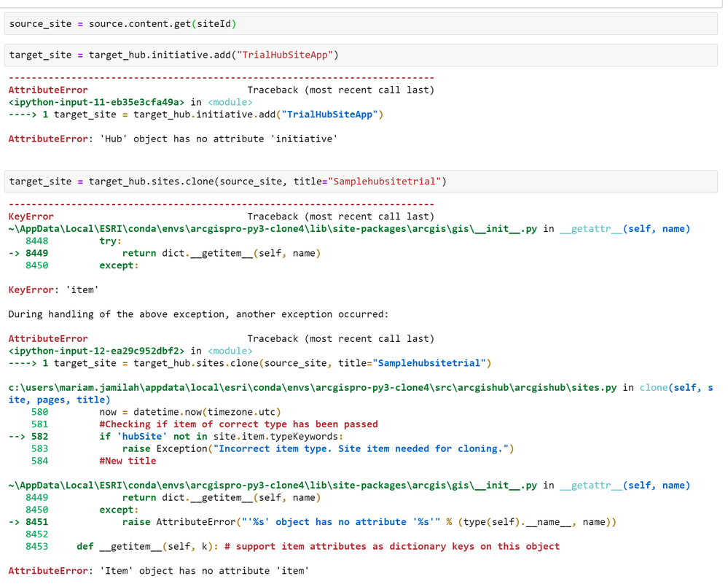Click the "def __getitem__(self, k)" line 8453

pos(318,546)
